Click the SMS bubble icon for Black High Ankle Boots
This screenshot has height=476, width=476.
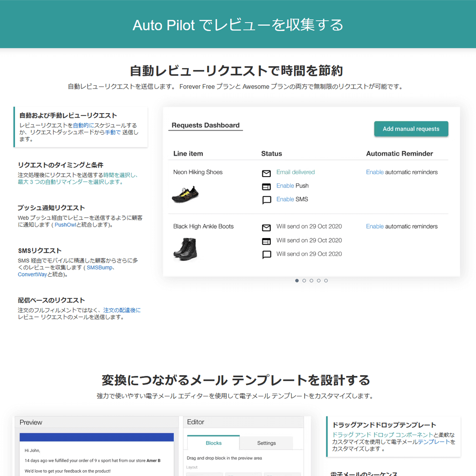coord(267,255)
